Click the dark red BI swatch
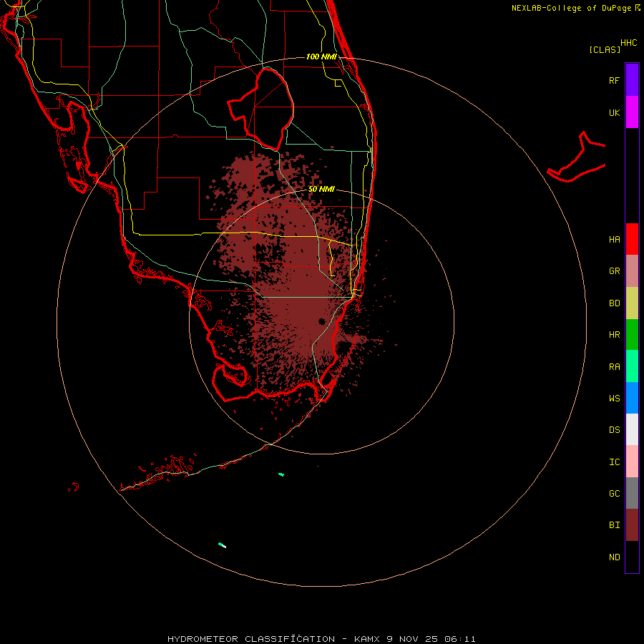Image resolution: width=644 pixels, height=644 pixels. [x=632, y=525]
